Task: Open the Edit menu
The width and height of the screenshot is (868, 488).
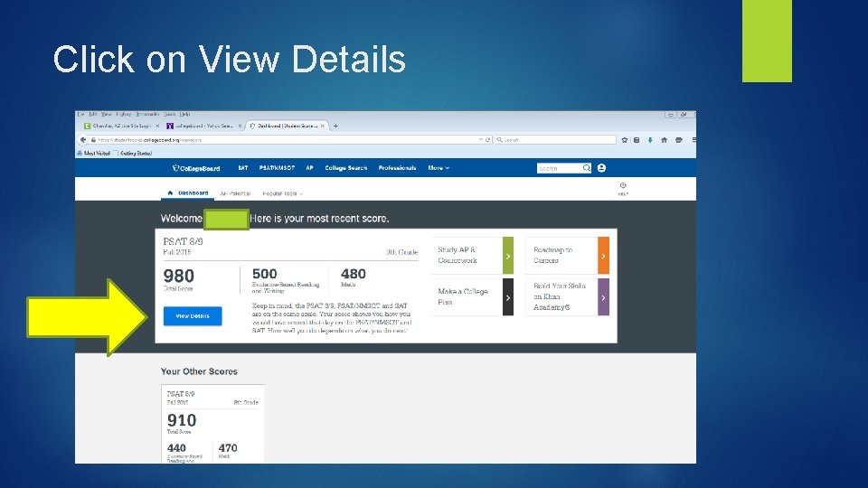Action: point(93,115)
